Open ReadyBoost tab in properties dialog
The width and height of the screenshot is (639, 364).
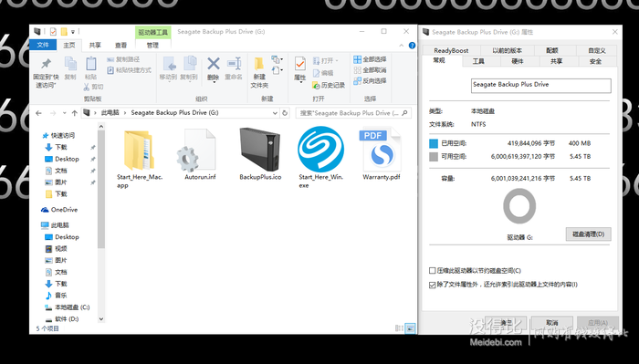click(x=451, y=50)
